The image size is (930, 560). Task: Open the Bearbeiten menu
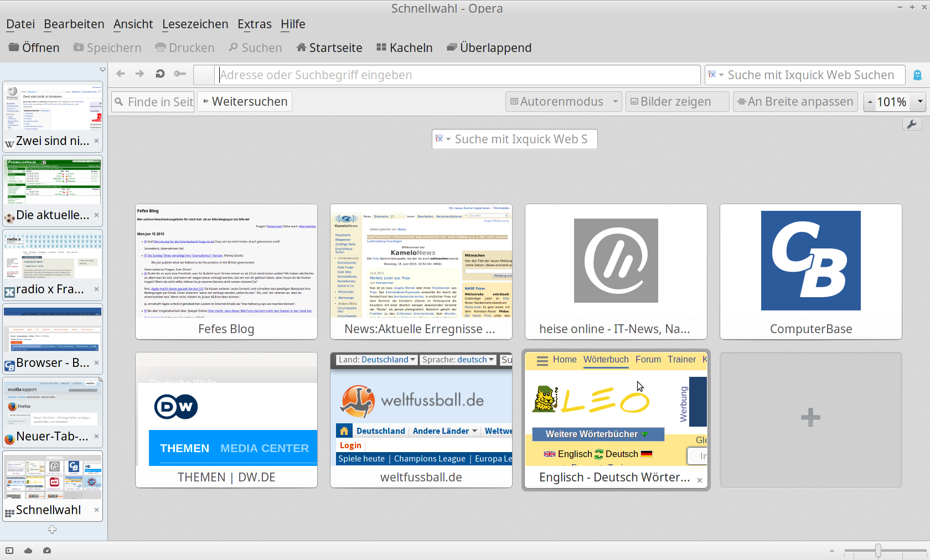(x=74, y=24)
